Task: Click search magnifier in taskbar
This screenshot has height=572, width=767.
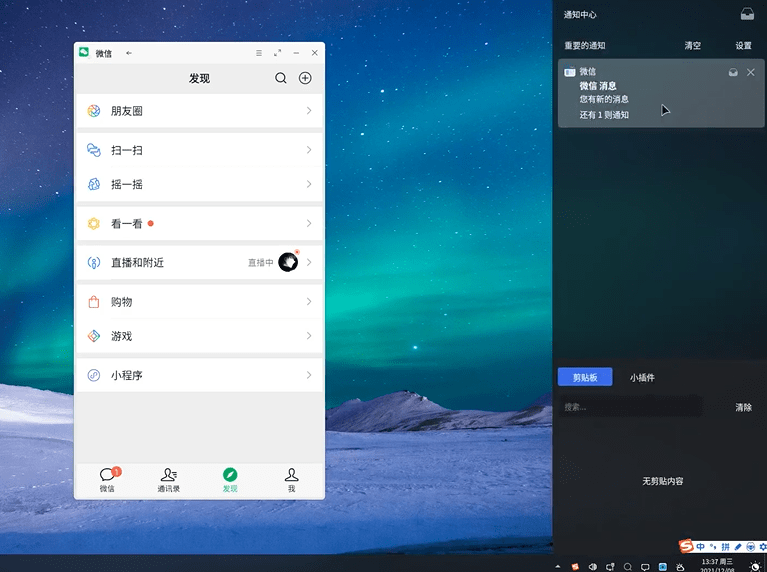Action: click(628, 567)
